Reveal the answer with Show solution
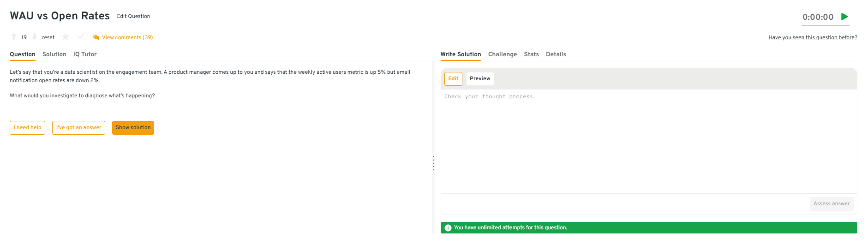 pos(133,128)
